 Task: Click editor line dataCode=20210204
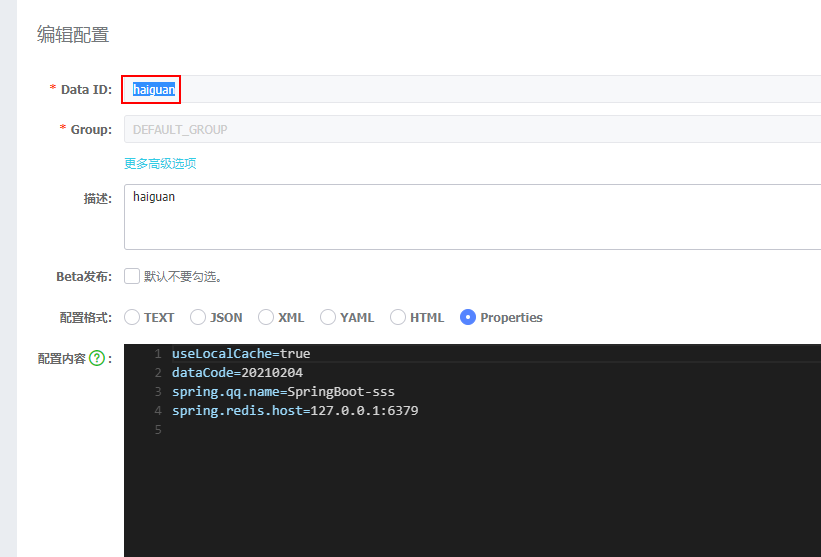pos(237,373)
